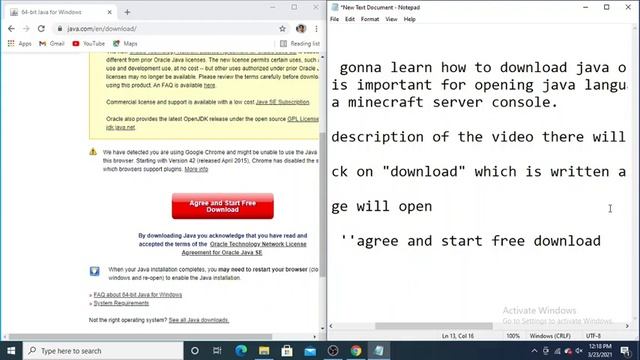Open Notepad's View menu
Image resolution: width=640 pixels, height=360 pixels.
click(391, 19)
